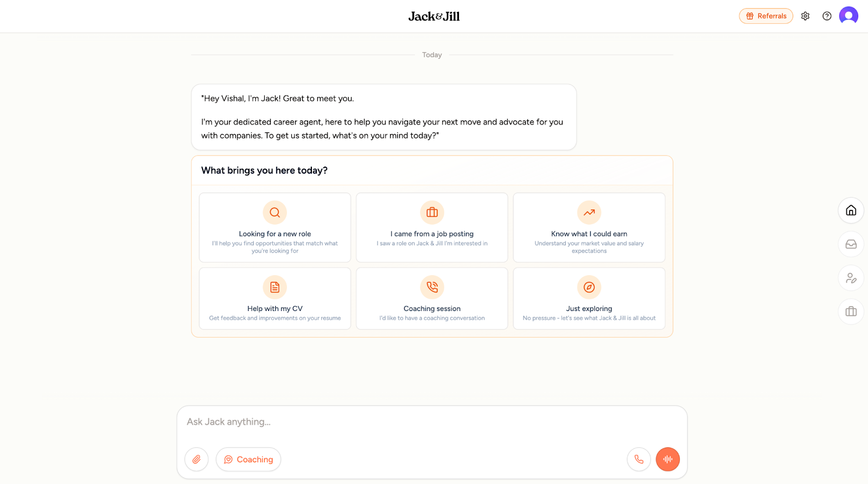The height and width of the screenshot is (484, 868).
Task: Activate the orange voice input button
Action: pos(667,460)
